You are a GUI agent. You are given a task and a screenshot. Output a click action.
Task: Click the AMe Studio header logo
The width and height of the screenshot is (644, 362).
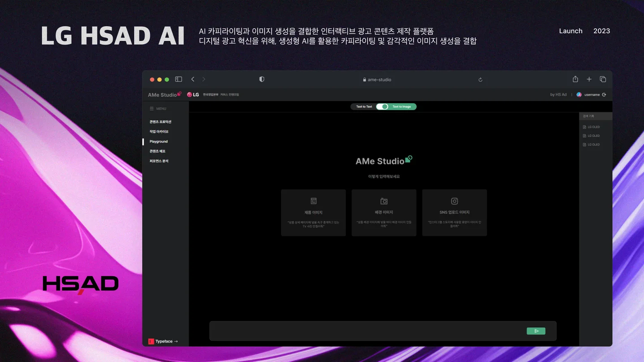click(165, 95)
